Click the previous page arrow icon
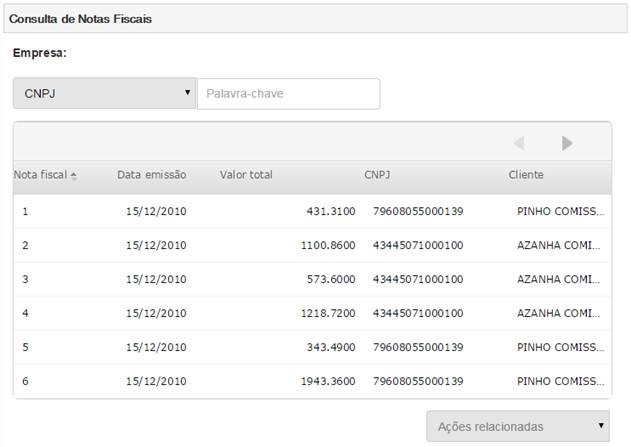The image size is (631, 447). pos(519,143)
